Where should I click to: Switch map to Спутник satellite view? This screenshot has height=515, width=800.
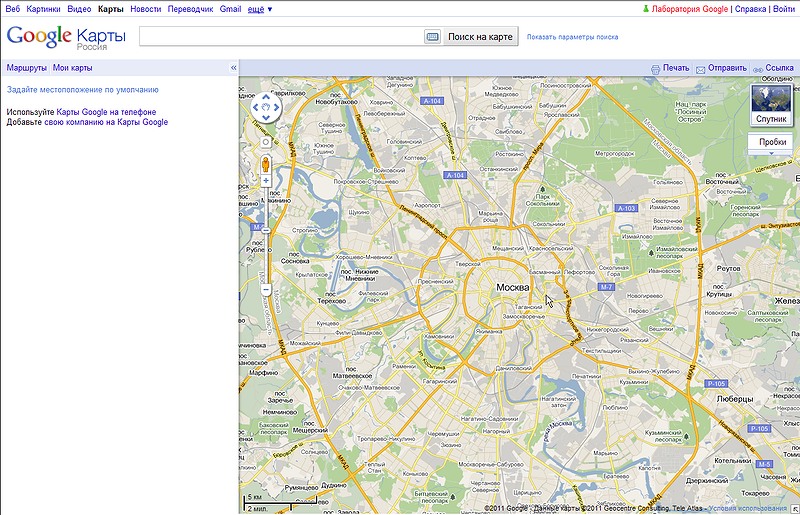pos(771,106)
